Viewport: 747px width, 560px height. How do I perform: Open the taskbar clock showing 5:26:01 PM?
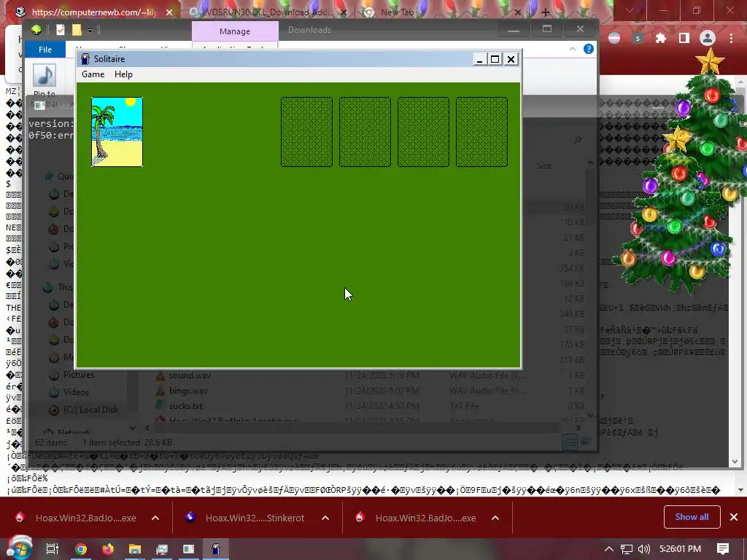[x=680, y=549]
